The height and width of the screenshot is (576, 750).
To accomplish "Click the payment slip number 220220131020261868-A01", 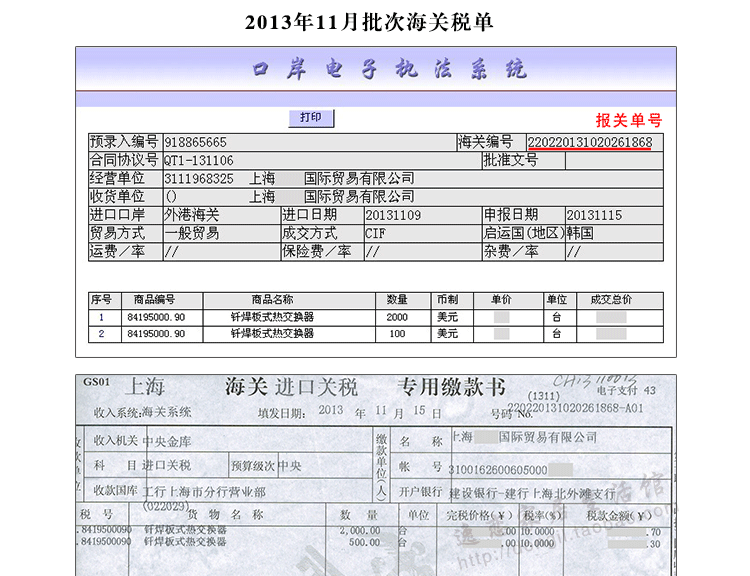I will click(x=575, y=408).
